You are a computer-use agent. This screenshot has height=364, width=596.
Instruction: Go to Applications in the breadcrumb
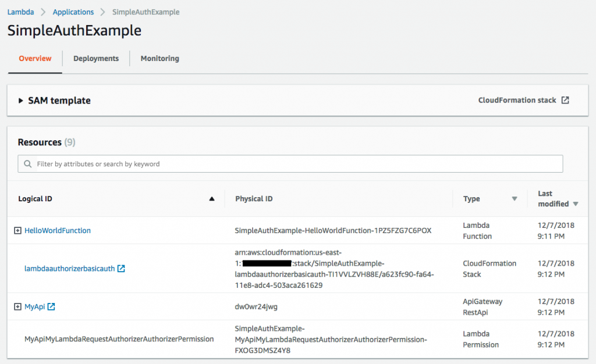coord(73,12)
